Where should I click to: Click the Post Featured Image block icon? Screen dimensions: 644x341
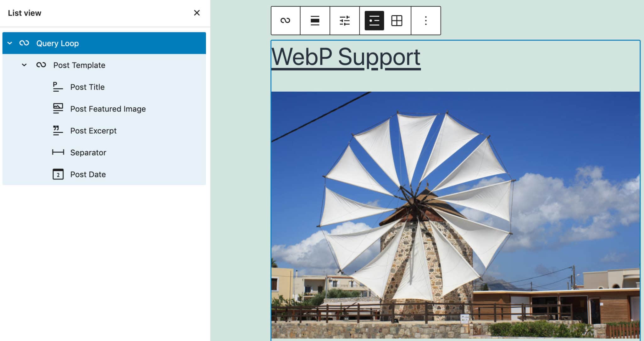[x=58, y=109]
